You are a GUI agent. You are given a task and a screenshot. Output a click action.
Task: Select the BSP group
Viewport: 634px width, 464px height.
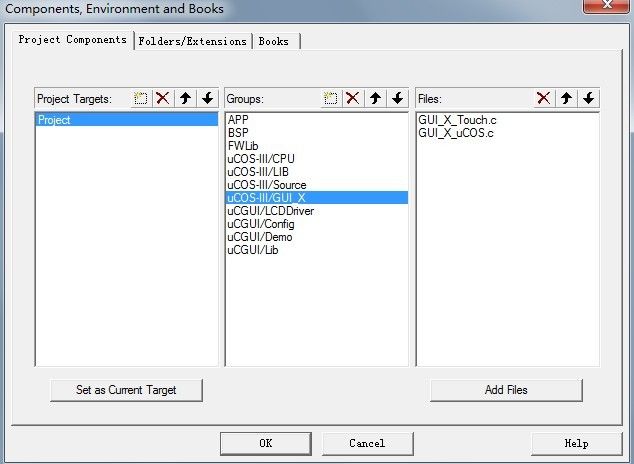tap(317, 133)
